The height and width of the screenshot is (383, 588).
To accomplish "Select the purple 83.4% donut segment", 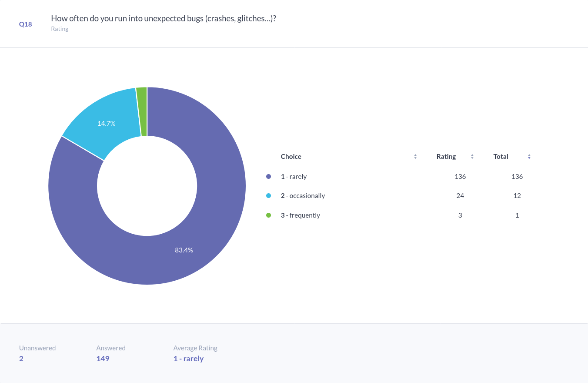I will [x=184, y=250].
